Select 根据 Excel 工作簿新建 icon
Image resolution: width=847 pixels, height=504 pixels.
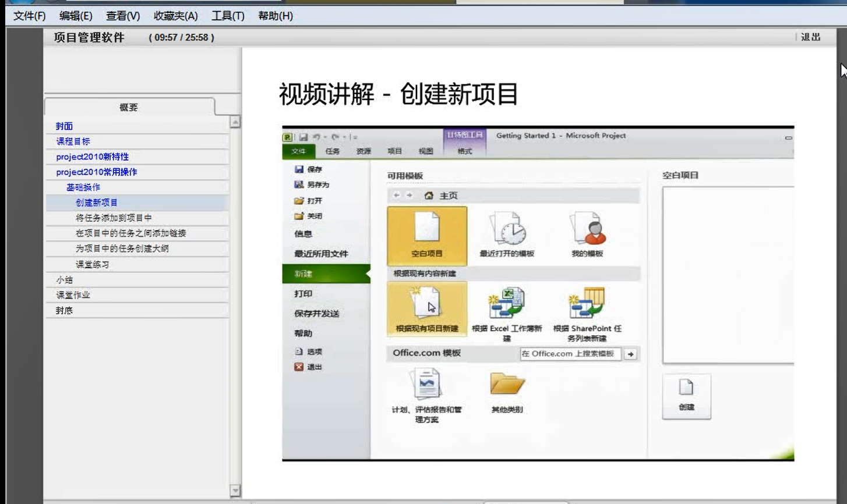[507, 304]
